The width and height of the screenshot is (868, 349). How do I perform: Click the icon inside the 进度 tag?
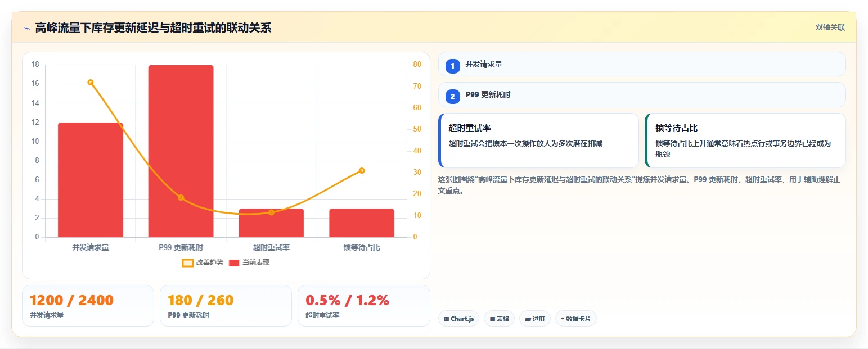[528, 319]
